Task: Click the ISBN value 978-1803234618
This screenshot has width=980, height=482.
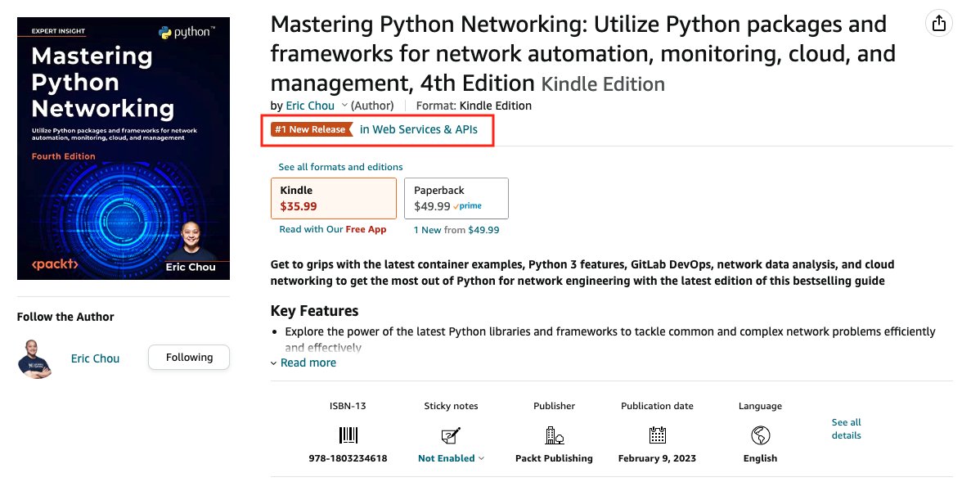Action: [348, 458]
